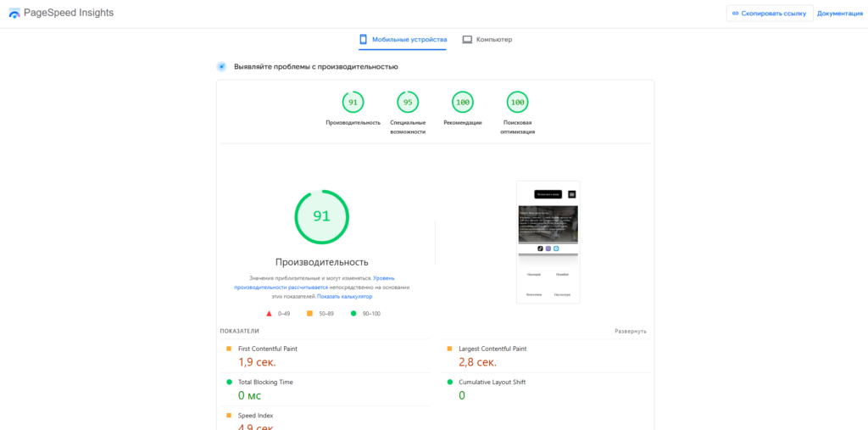
Task: Click green circle 90–100 legend icon
Action: coord(353,314)
